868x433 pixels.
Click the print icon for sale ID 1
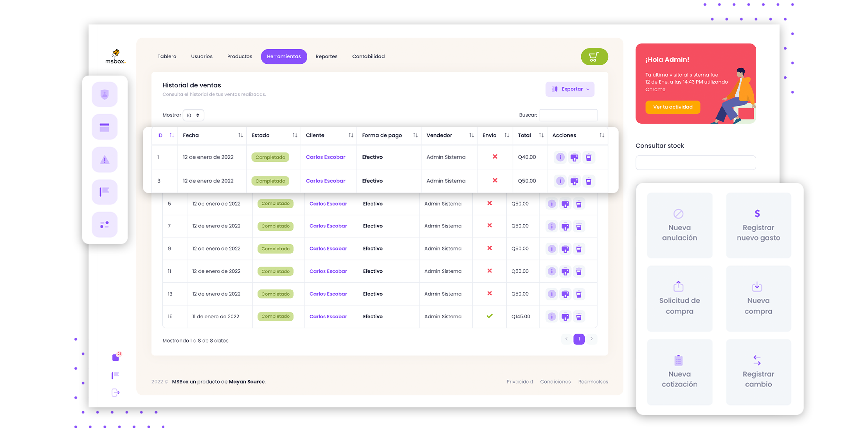[574, 157]
